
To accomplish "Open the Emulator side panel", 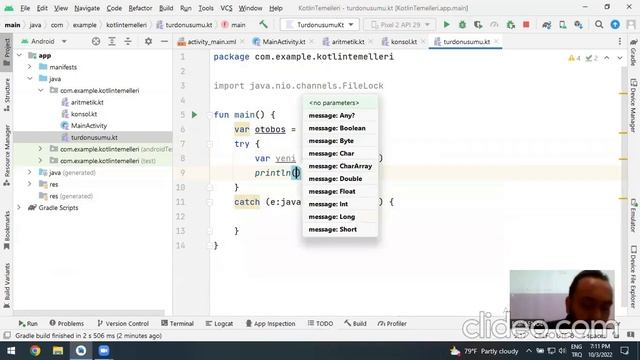I will pyautogui.click(x=633, y=216).
